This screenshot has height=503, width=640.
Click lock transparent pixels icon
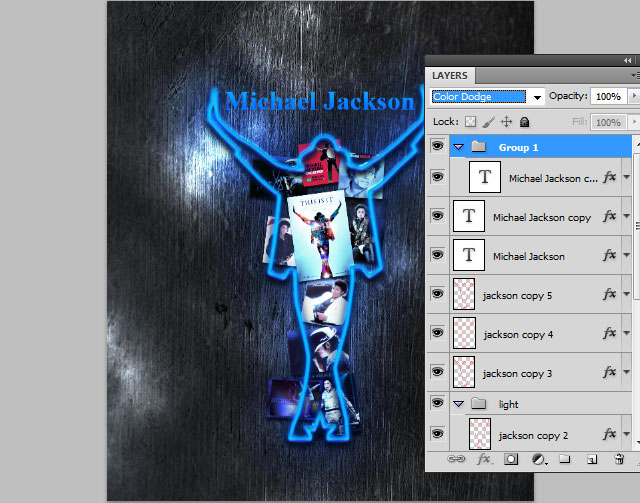click(471, 122)
